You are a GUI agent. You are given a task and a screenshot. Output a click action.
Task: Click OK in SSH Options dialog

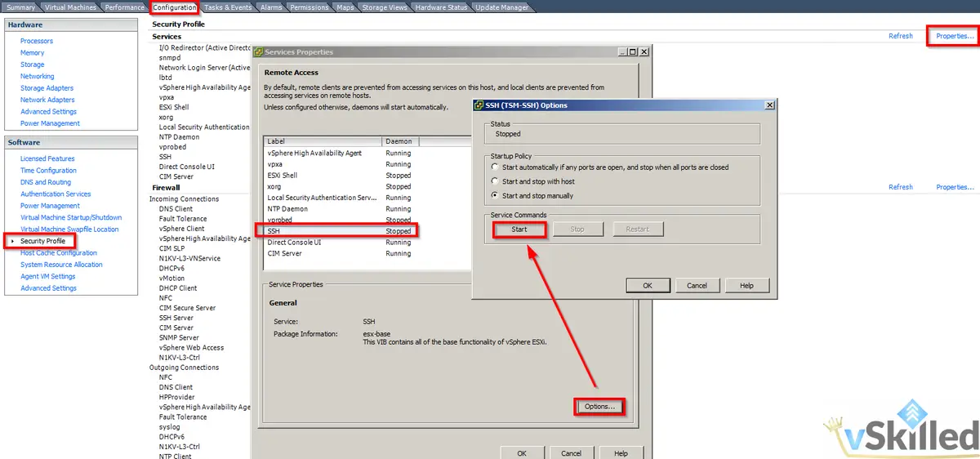(x=648, y=286)
